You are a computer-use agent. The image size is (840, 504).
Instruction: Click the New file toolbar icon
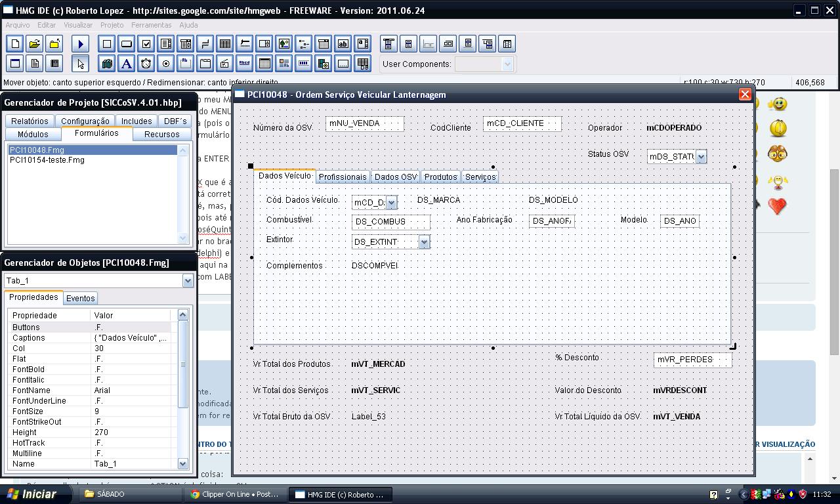(x=15, y=44)
